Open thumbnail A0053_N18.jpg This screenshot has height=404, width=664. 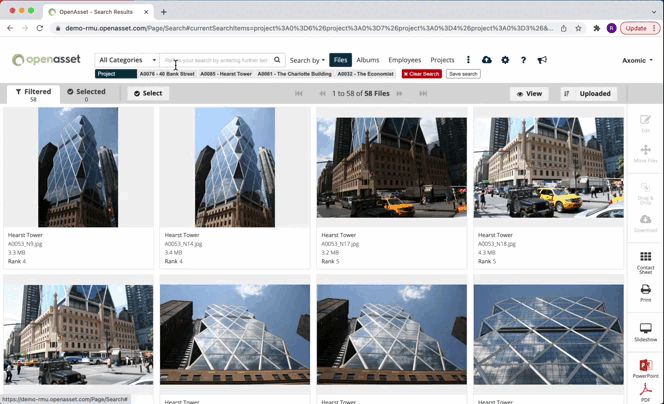[548, 168]
